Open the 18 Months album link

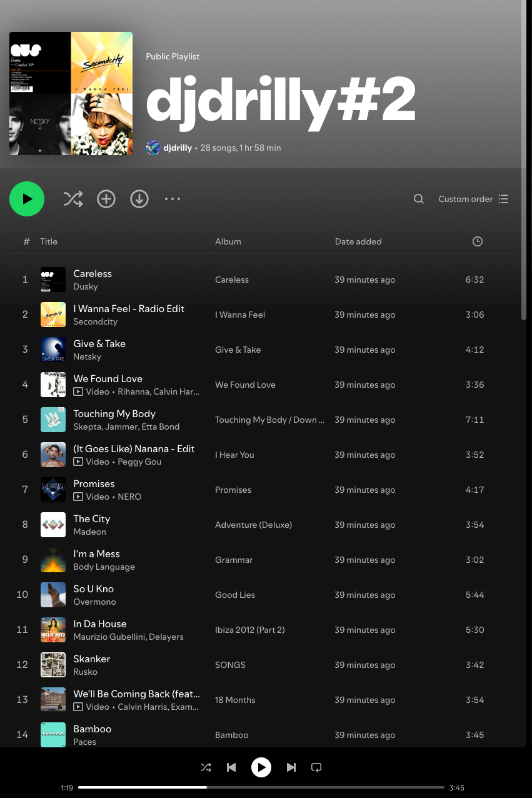coord(235,700)
